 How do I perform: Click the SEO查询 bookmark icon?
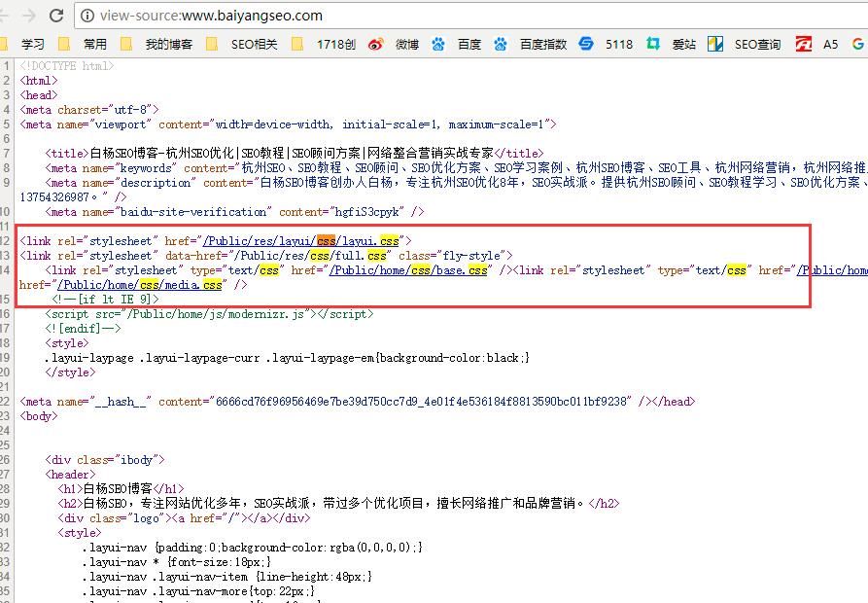(x=715, y=44)
